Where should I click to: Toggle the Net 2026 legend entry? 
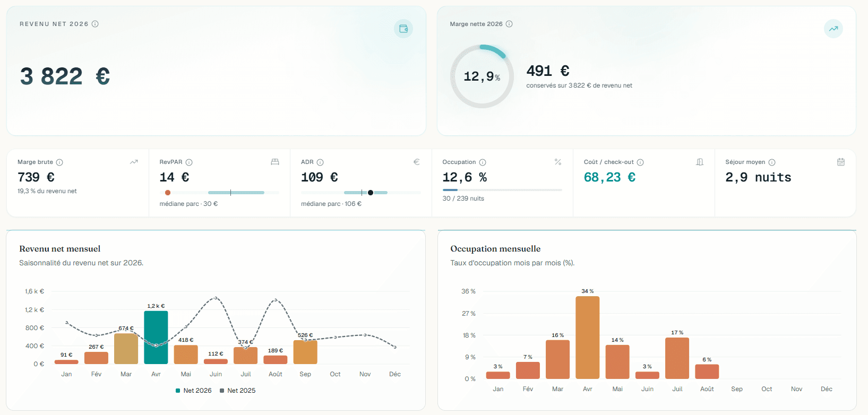(x=194, y=391)
